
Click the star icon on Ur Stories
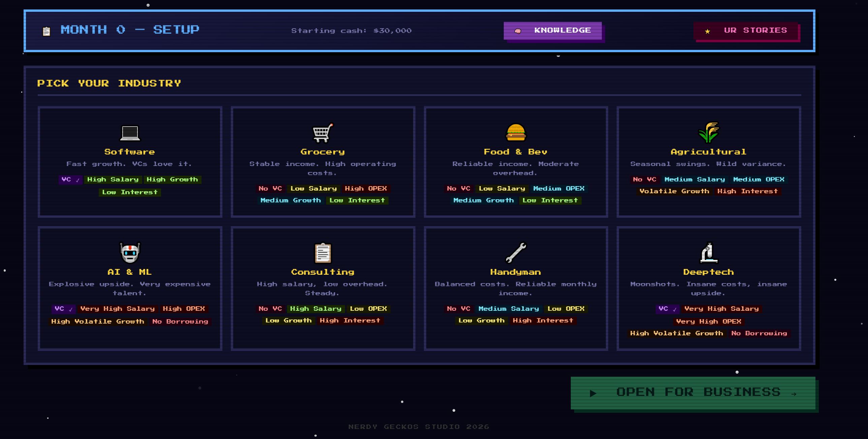[x=708, y=31]
